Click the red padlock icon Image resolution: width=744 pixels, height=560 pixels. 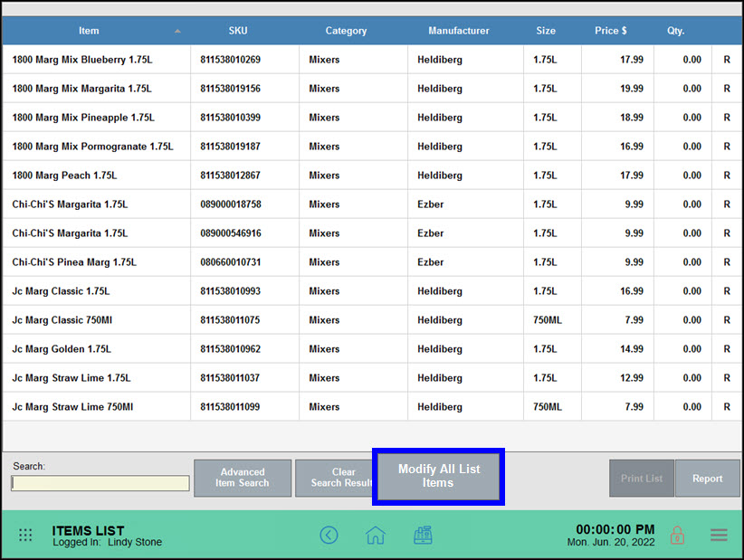pyautogui.click(x=677, y=535)
